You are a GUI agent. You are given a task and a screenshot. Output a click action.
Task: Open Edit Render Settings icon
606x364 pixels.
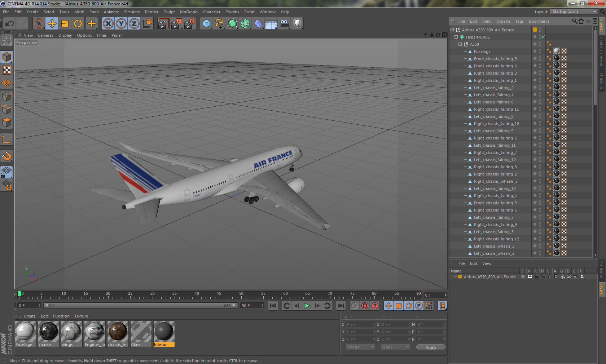pyautogui.click(x=190, y=24)
